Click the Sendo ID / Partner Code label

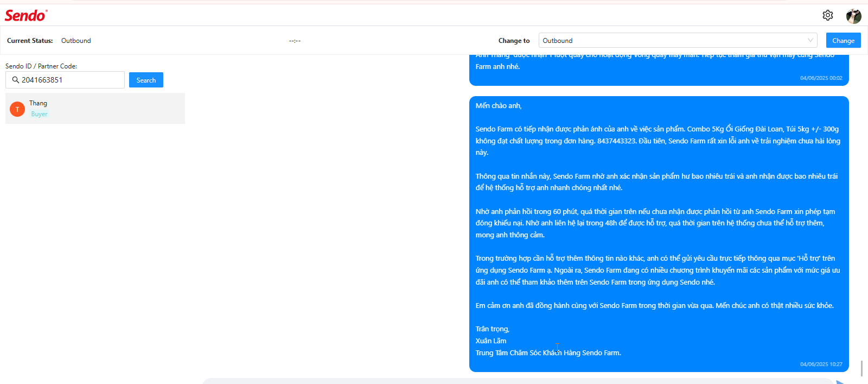click(41, 66)
